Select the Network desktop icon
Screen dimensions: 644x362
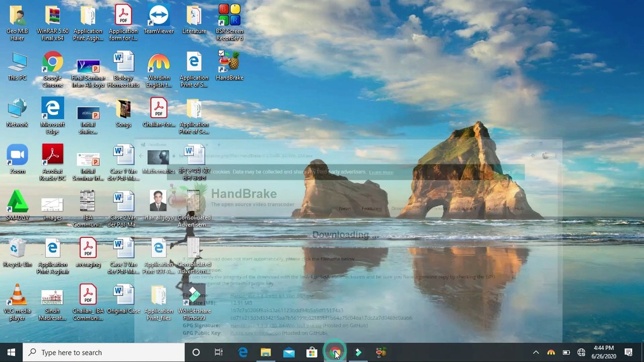17,113
